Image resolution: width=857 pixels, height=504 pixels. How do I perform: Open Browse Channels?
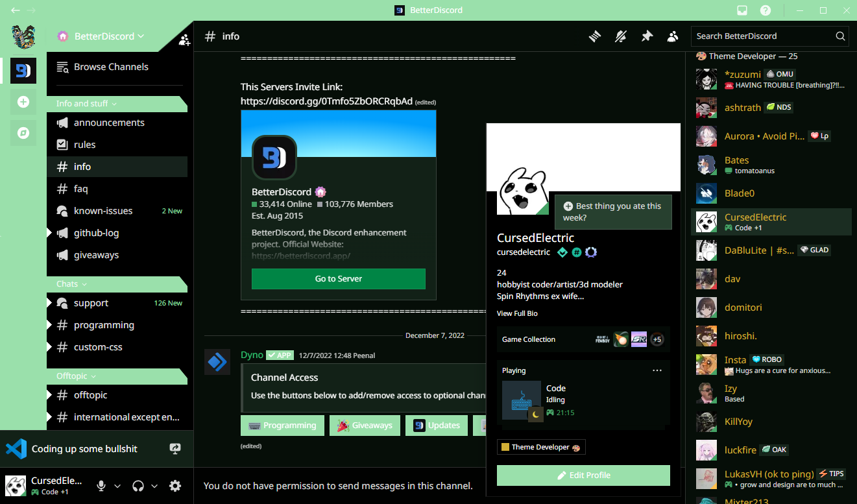pyautogui.click(x=117, y=67)
